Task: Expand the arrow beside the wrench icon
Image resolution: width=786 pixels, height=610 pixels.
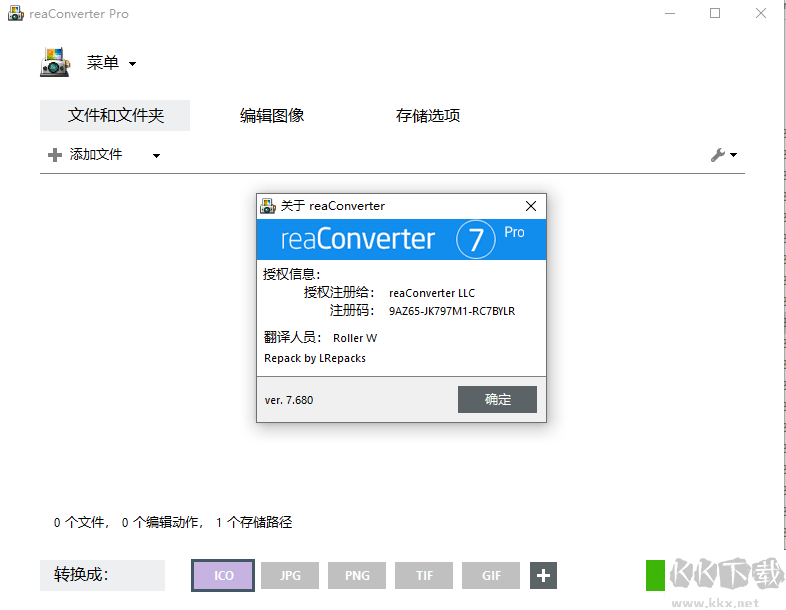Action: [733, 155]
